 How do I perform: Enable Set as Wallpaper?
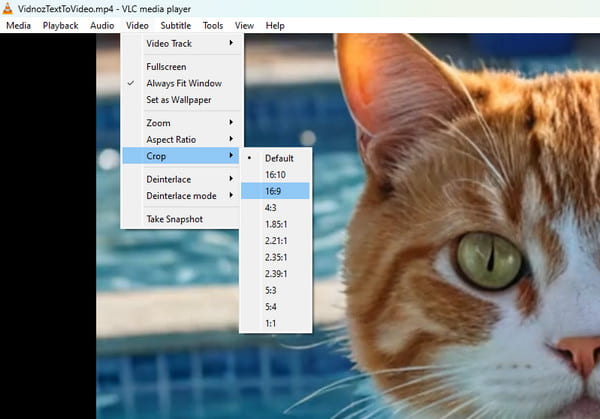(180, 99)
